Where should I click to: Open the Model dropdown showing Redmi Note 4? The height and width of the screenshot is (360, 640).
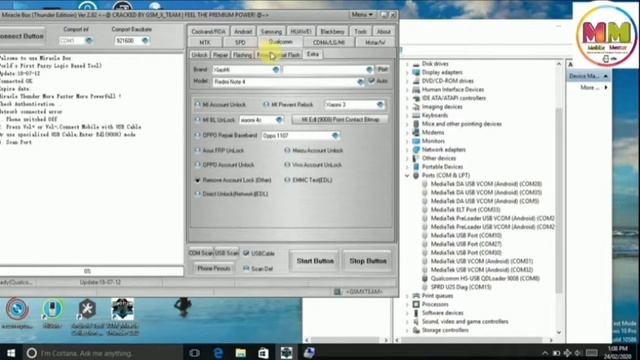(360, 82)
